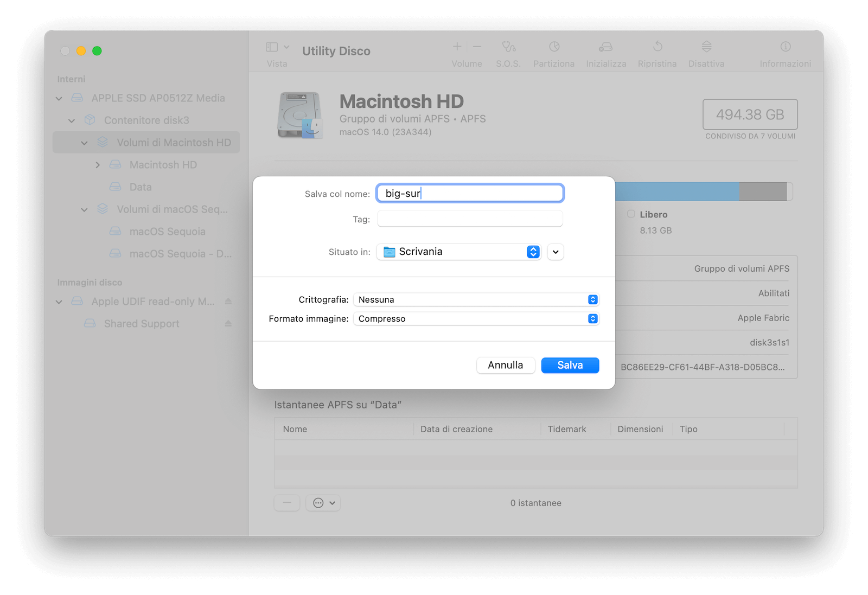Click the Contenitore disk3 cube icon
This screenshot has height=595, width=868.
(x=90, y=120)
